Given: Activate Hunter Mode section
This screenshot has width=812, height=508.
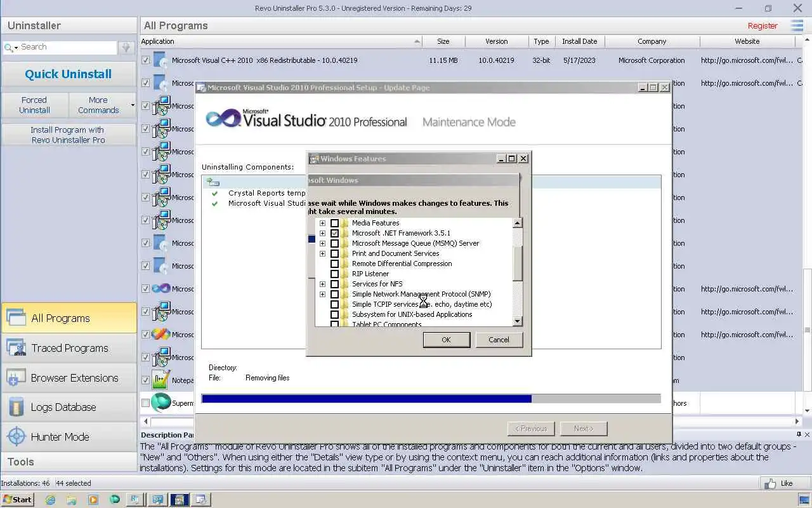Looking at the screenshot, I should (x=69, y=437).
